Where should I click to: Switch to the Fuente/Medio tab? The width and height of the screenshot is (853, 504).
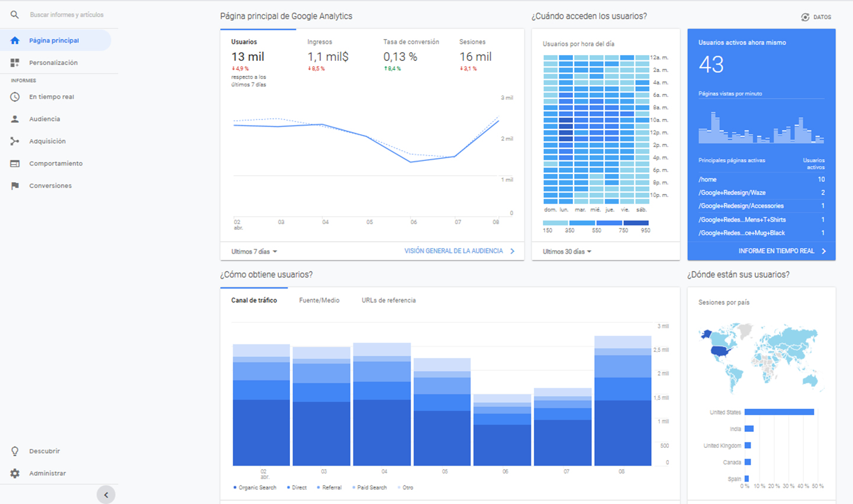tap(319, 301)
